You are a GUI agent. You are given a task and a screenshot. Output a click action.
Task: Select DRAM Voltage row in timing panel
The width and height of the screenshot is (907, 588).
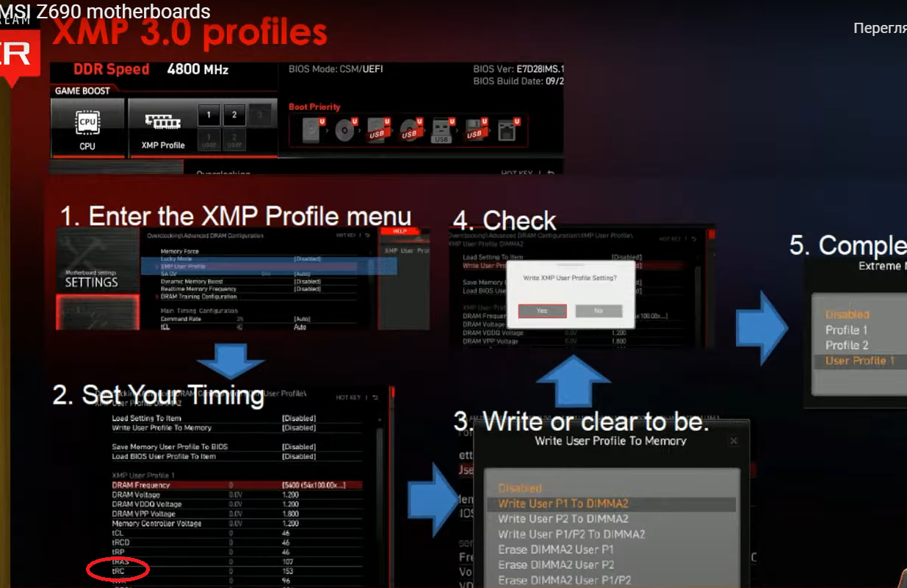coord(239,495)
